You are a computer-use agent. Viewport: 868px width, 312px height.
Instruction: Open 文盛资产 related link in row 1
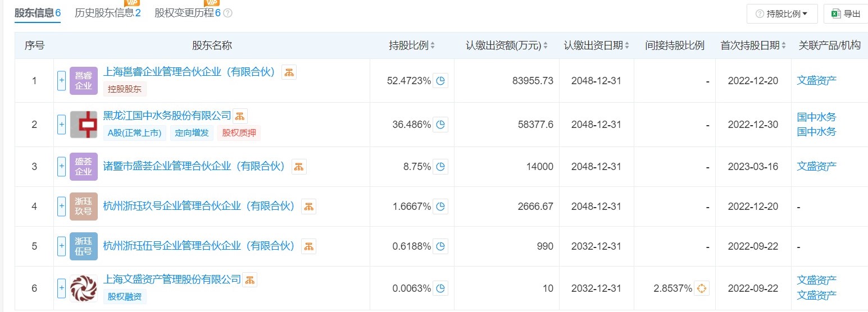point(817,81)
